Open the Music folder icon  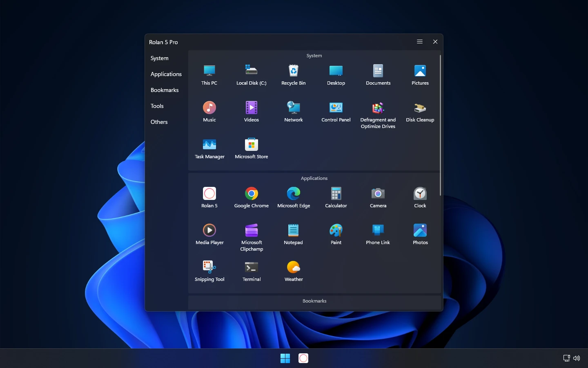209,112
